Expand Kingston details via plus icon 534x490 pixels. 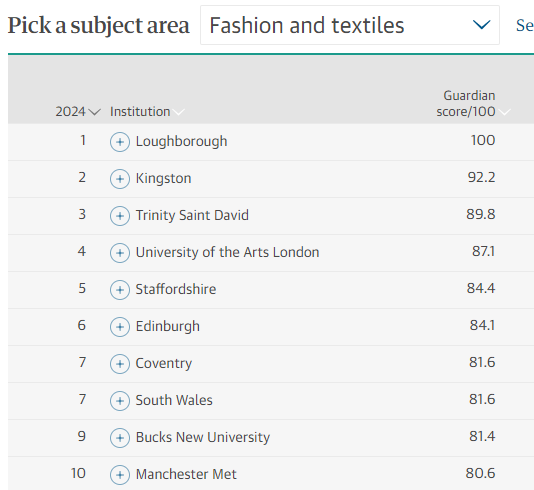[120, 179]
